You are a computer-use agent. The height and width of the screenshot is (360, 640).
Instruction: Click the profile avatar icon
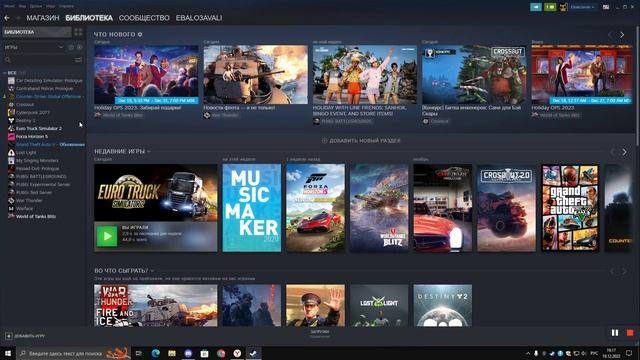click(563, 7)
